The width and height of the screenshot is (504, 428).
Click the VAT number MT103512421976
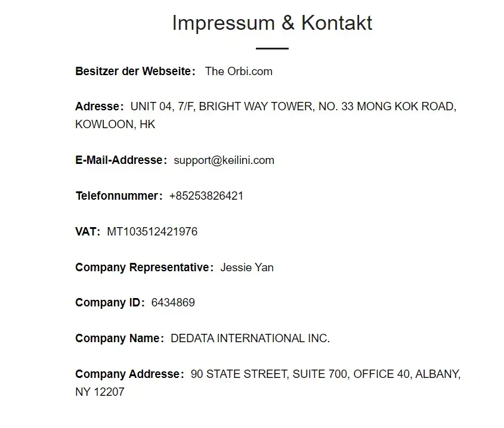coord(152,231)
